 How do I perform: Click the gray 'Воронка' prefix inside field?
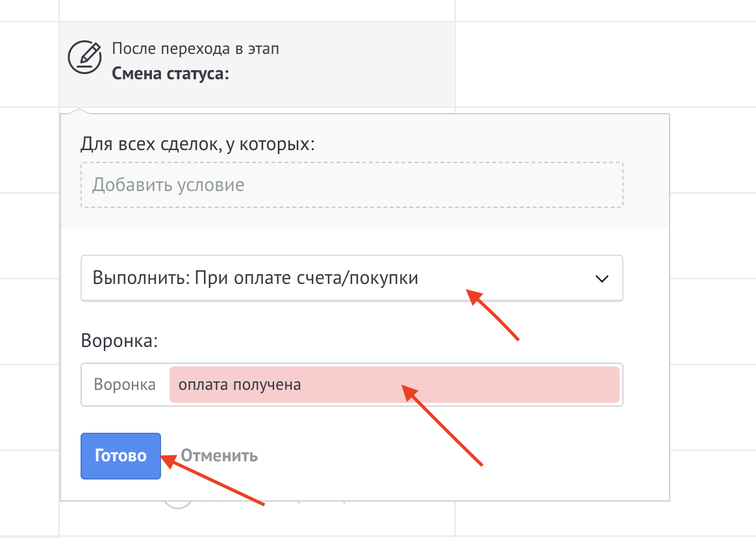click(125, 385)
